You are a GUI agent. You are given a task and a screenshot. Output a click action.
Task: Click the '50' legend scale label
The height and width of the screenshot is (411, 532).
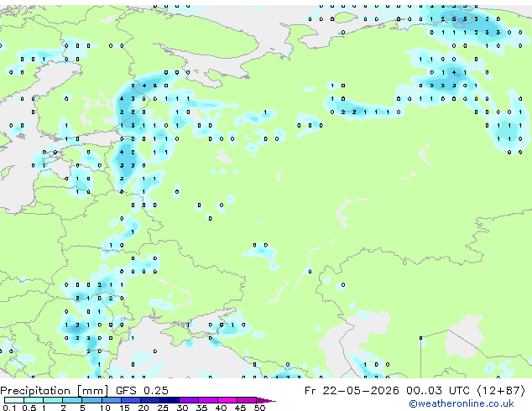click(259, 408)
